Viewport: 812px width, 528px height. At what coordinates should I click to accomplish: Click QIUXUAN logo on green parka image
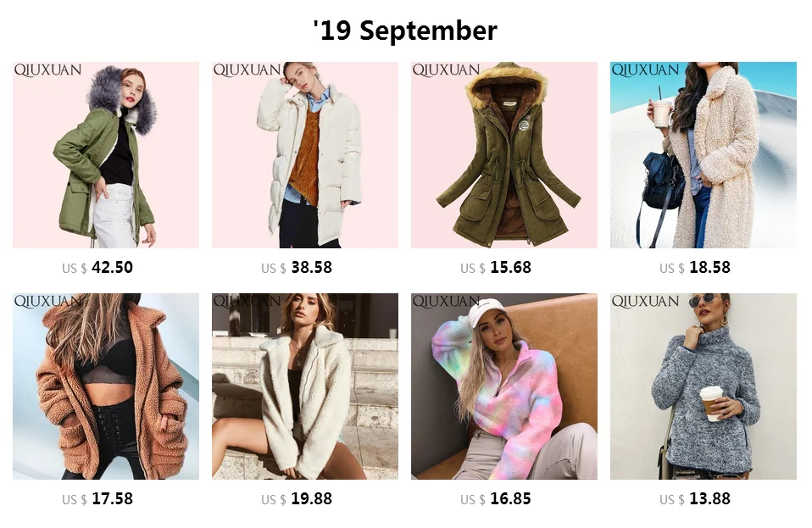point(47,69)
